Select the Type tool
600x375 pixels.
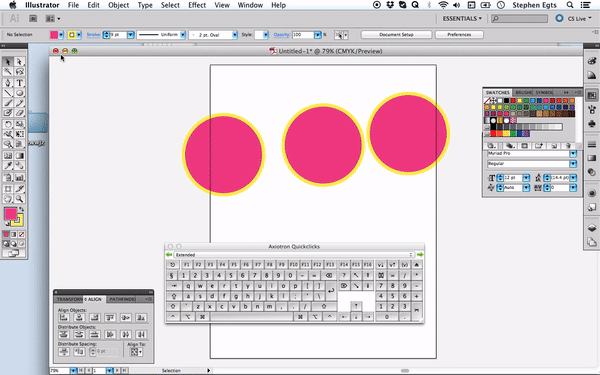pos(20,83)
